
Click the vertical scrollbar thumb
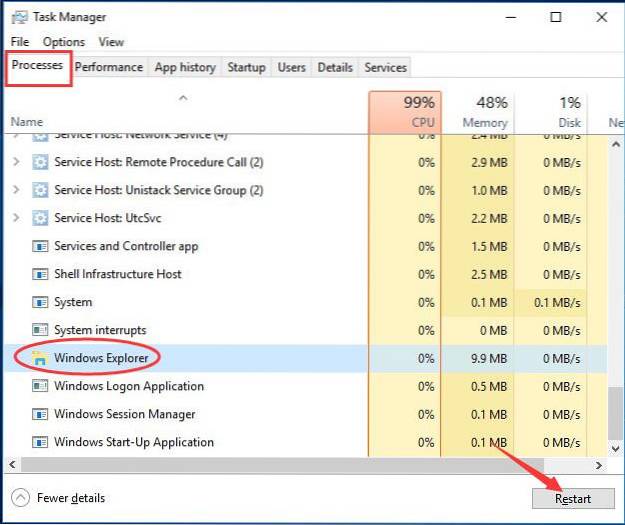616,413
